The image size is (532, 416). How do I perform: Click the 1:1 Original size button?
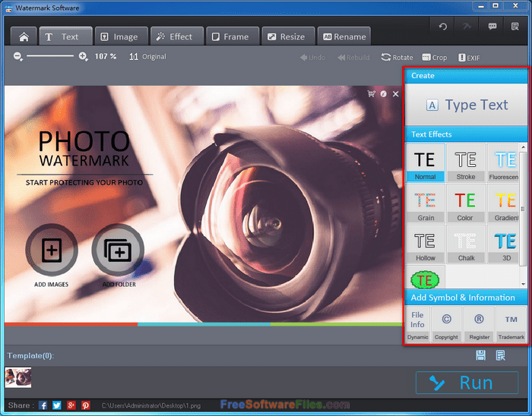tap(147, 57)
